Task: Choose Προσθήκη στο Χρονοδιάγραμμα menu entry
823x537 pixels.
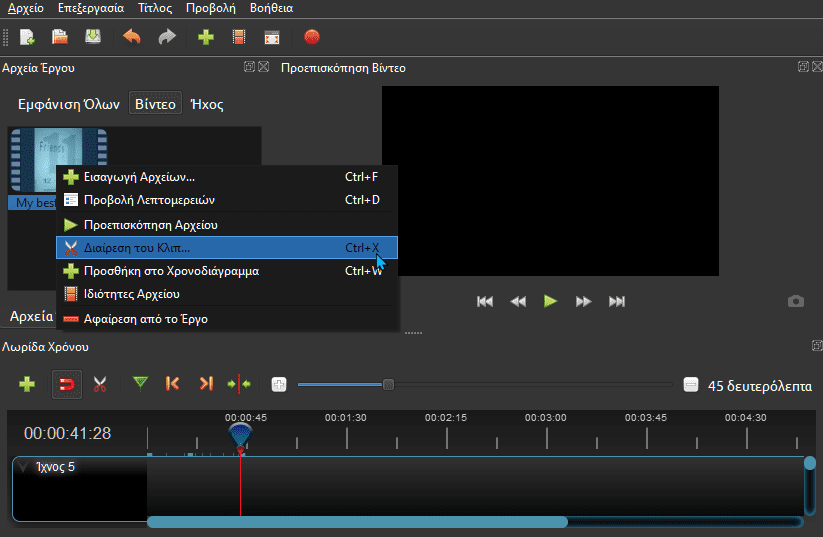Action: click(227, 271)
